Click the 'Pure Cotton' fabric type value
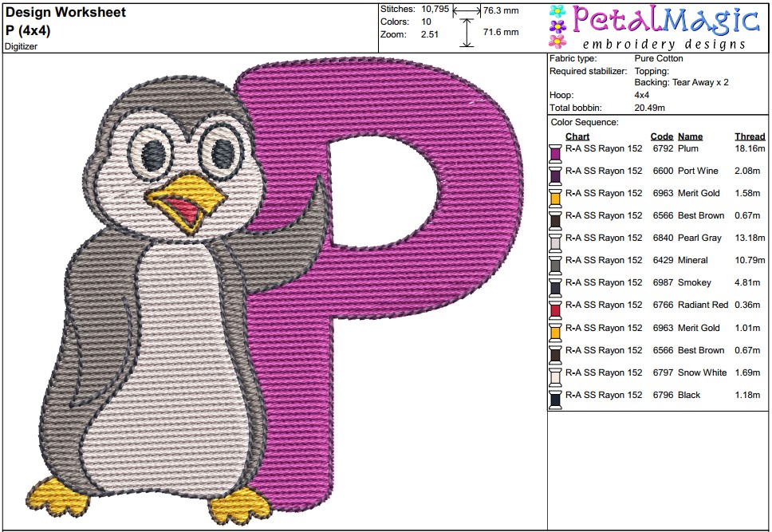This screenshot has height=532, width=772. click(x=658, y=58)
